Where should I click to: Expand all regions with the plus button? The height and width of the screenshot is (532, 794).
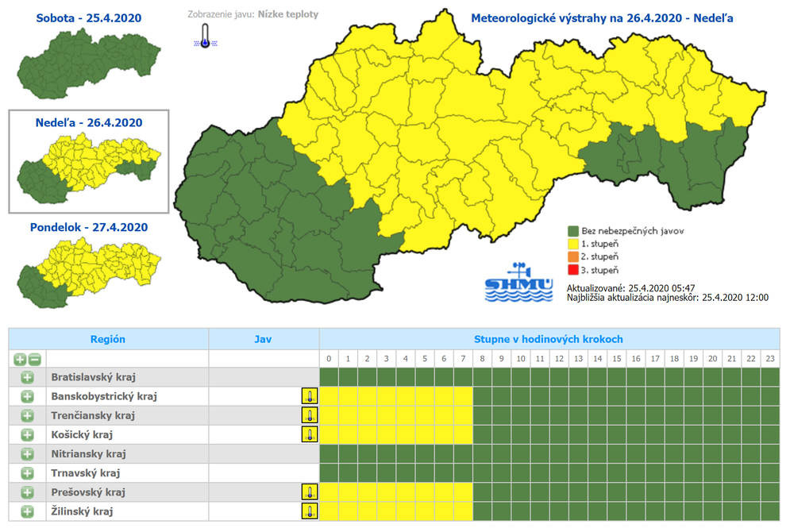coord(20,359)
